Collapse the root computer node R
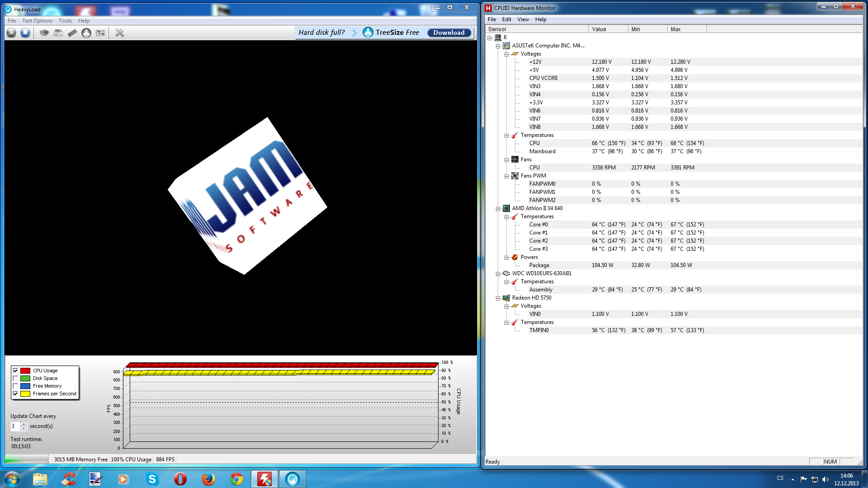This screenshot has width=868, height=488. pos(490,38)
